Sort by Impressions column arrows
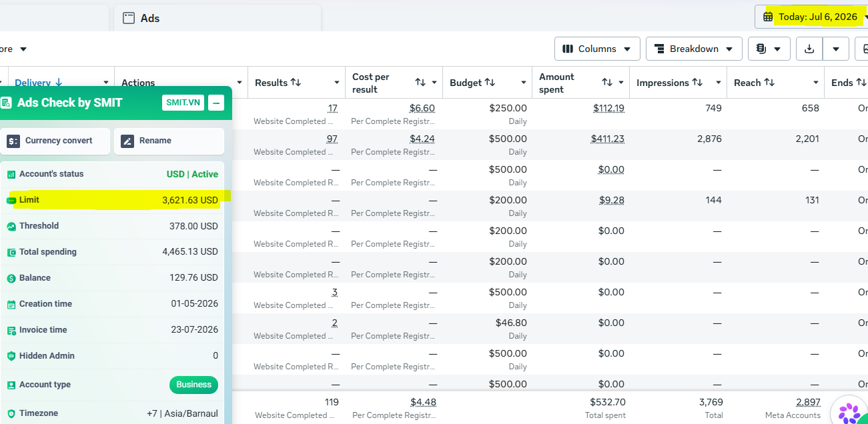 (x=697, y=83)
